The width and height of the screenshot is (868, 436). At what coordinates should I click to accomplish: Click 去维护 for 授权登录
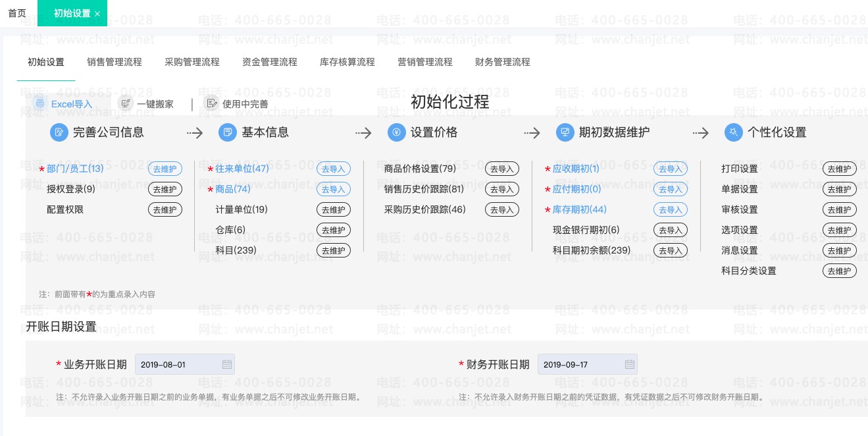[x=165, y=190]
